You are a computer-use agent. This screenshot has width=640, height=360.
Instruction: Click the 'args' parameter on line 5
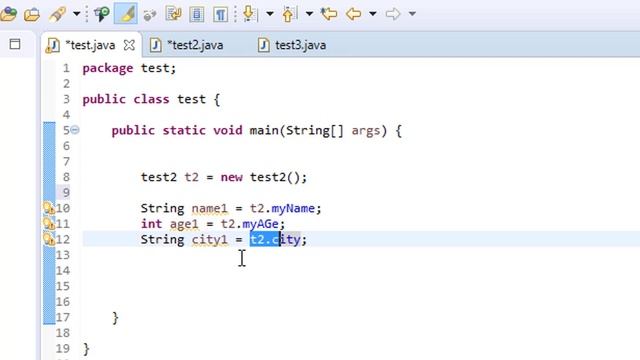[x=366, y=131]
